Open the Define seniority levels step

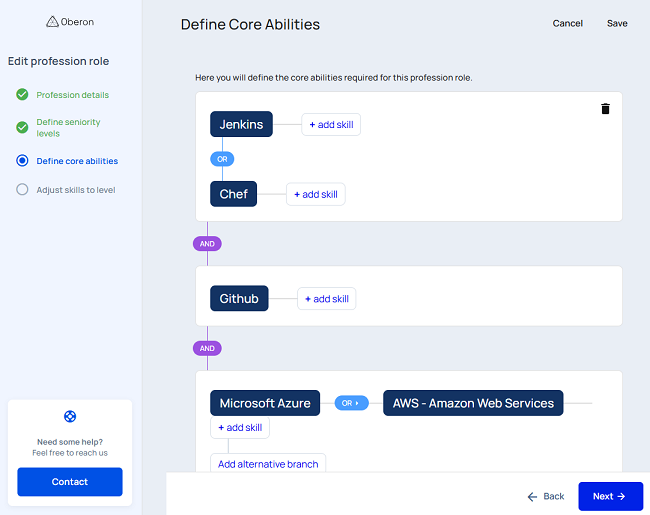click(x=68, y=128)
